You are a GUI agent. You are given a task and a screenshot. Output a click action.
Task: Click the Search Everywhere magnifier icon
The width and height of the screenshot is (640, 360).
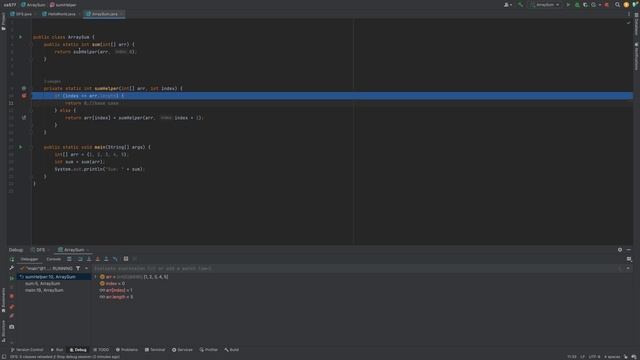[x=618, y=5]
